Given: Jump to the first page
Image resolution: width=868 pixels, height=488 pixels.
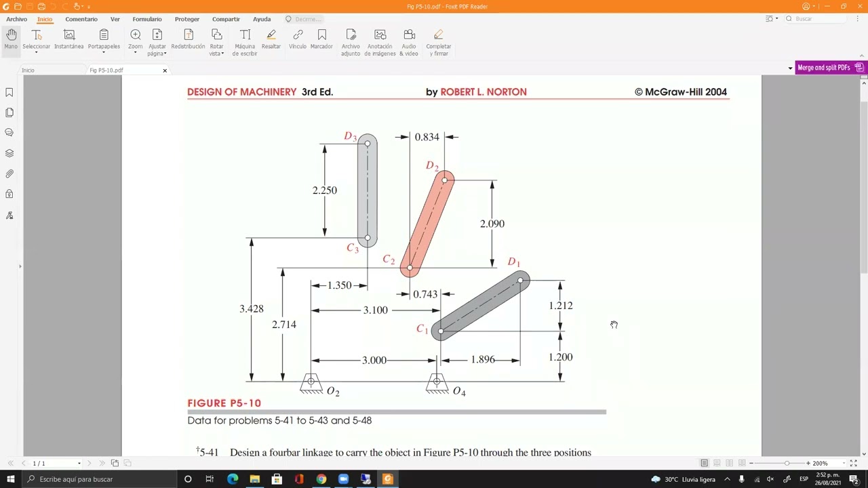Looking at the screenshot, I should (10, 463).
